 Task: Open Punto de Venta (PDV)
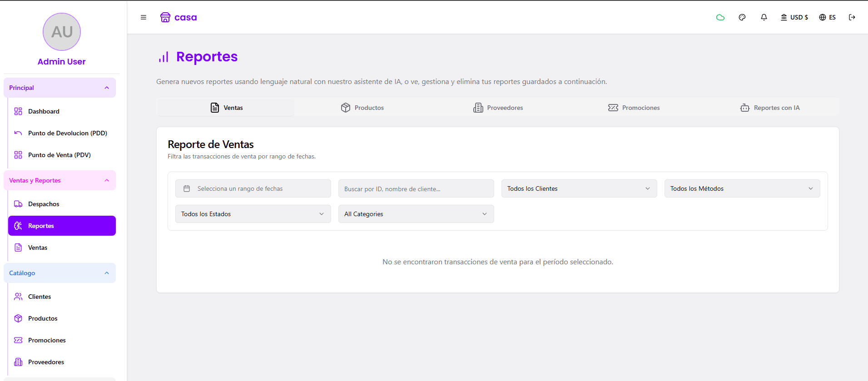[62, 155]
